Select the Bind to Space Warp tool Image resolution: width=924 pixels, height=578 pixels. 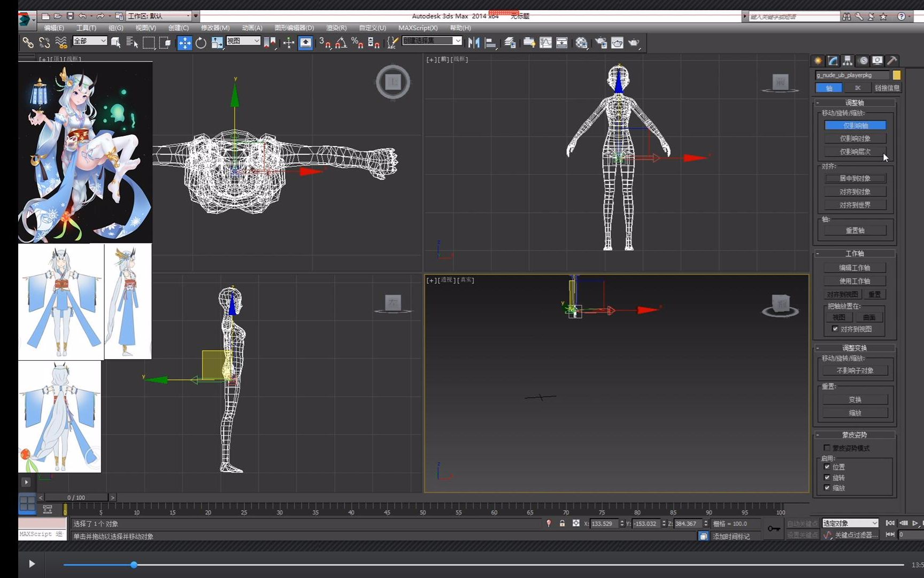click(x=61, y=42)
